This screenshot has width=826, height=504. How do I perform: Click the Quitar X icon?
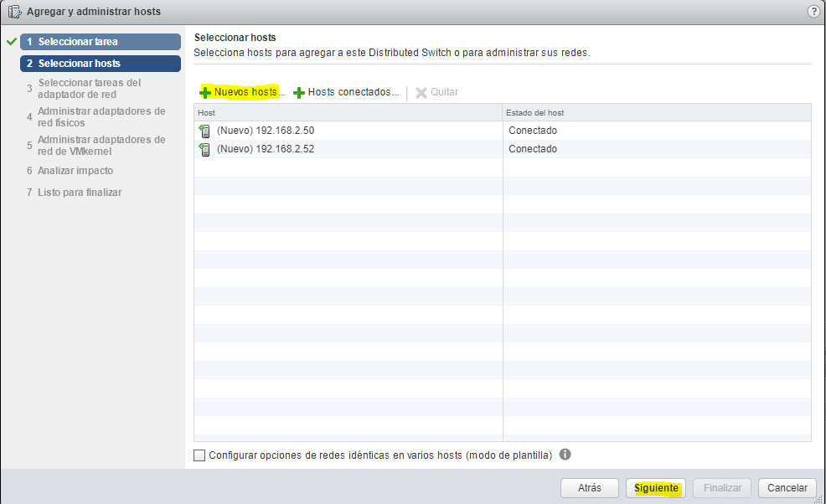[421, 92]
